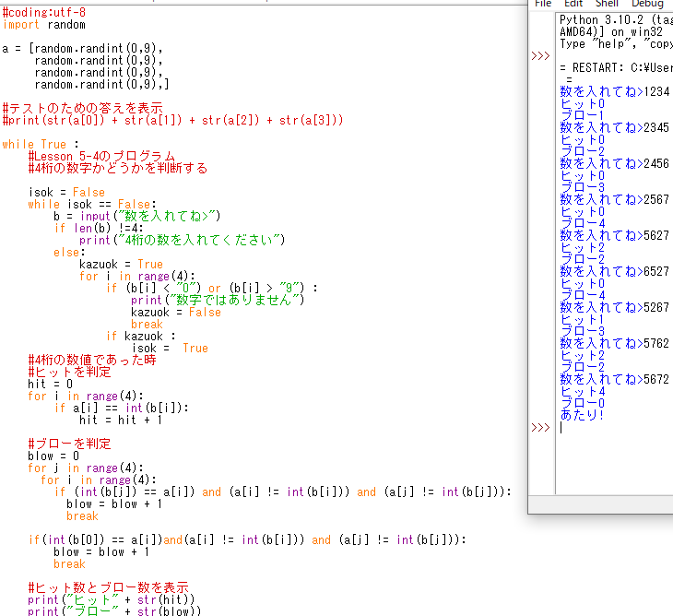Click the 'if kazuok :' line
Screen dimensions: 673x616
pos(141,336)
